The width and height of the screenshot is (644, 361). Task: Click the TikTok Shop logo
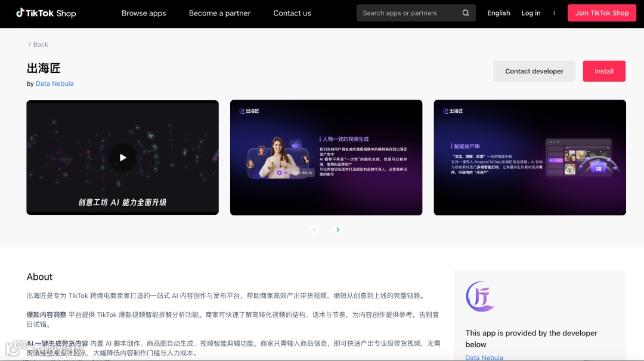coord(46,13)
